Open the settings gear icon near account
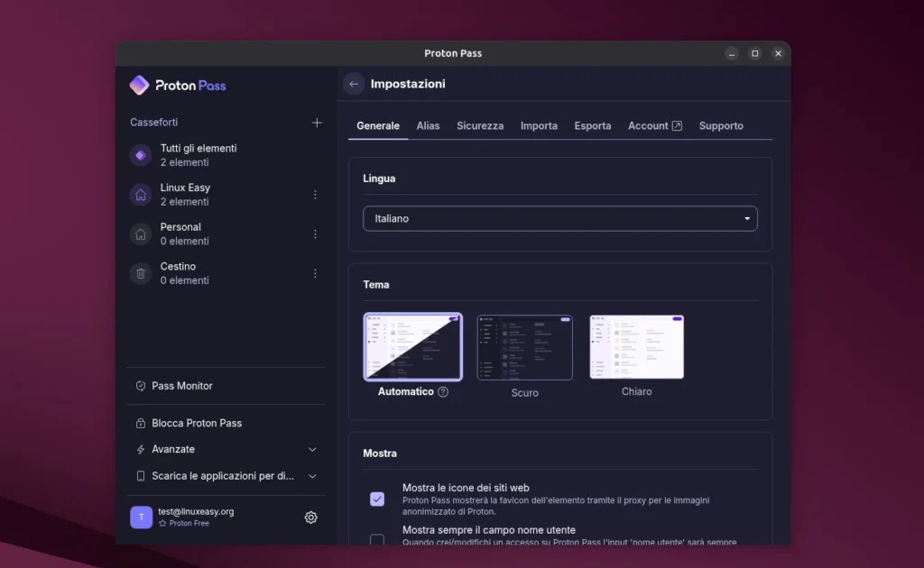 310,518
